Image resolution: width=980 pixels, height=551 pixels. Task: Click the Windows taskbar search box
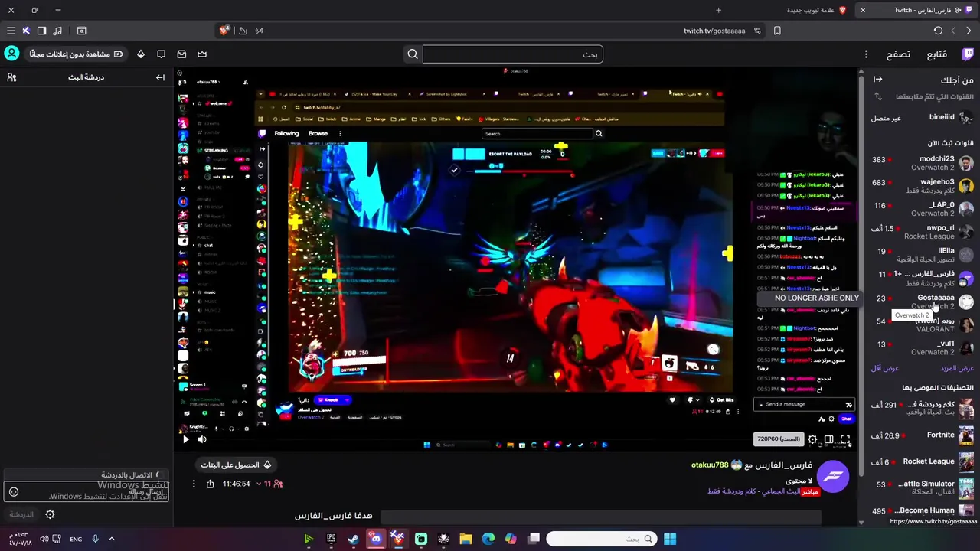pos(602,539)
